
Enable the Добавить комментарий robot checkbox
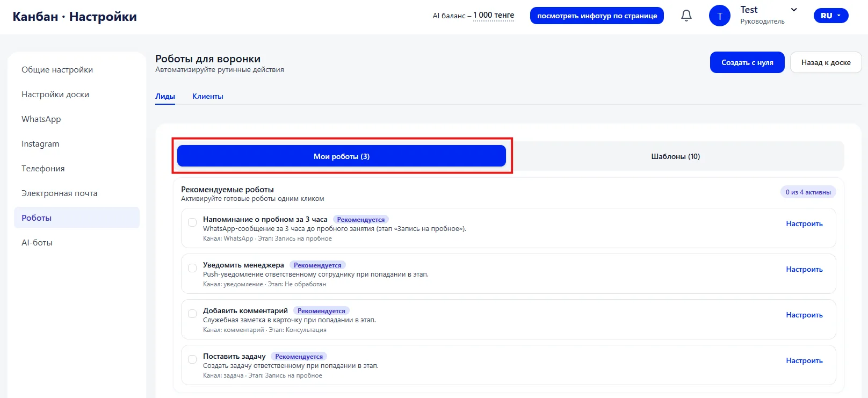192,314
